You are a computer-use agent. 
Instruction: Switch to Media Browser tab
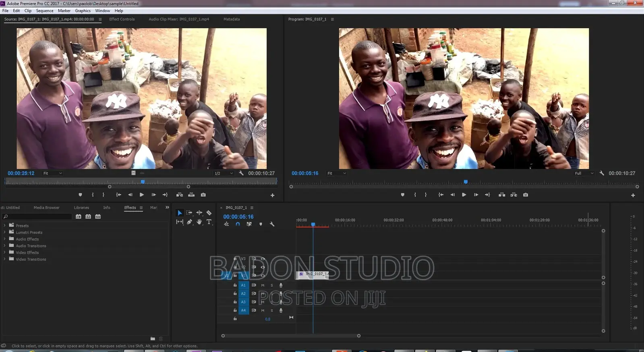click(x=47, y=208)
